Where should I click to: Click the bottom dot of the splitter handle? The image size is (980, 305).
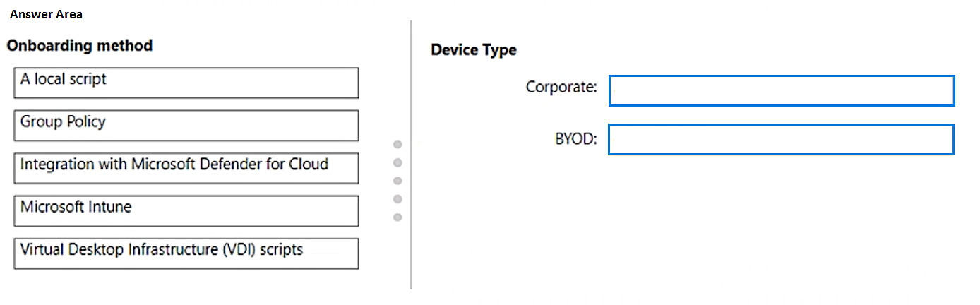click(398, 217)
